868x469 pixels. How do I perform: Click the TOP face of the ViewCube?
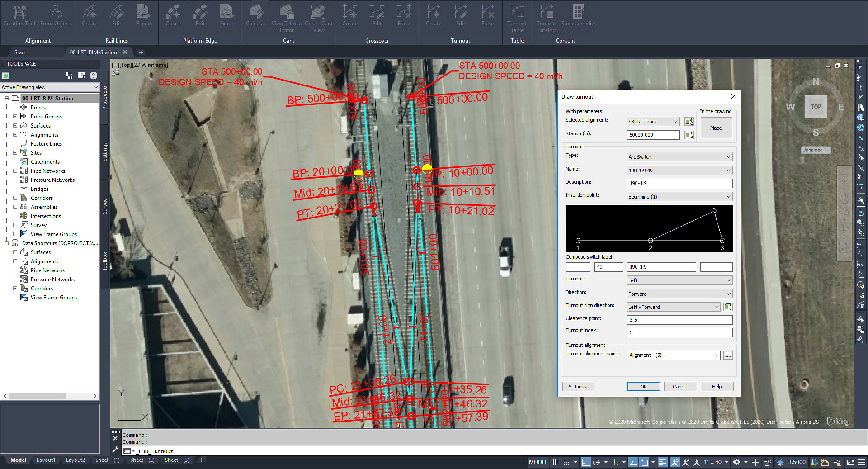click(816, 107)
